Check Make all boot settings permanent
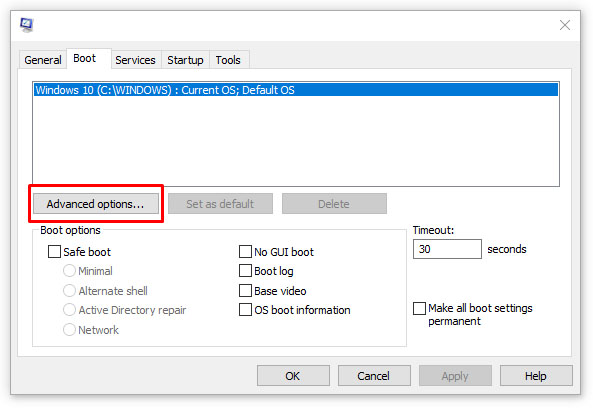 click(419, 308)
